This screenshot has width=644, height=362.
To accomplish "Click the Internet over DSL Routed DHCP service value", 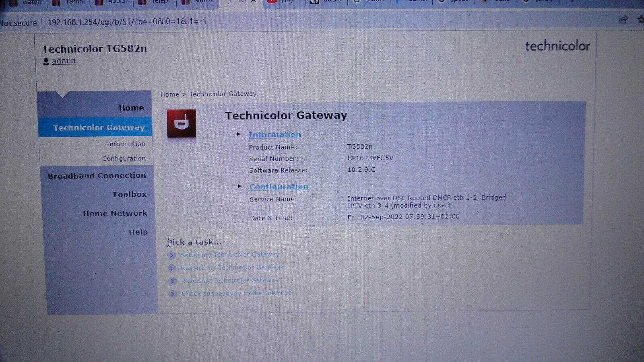I will tap(427, 201).
